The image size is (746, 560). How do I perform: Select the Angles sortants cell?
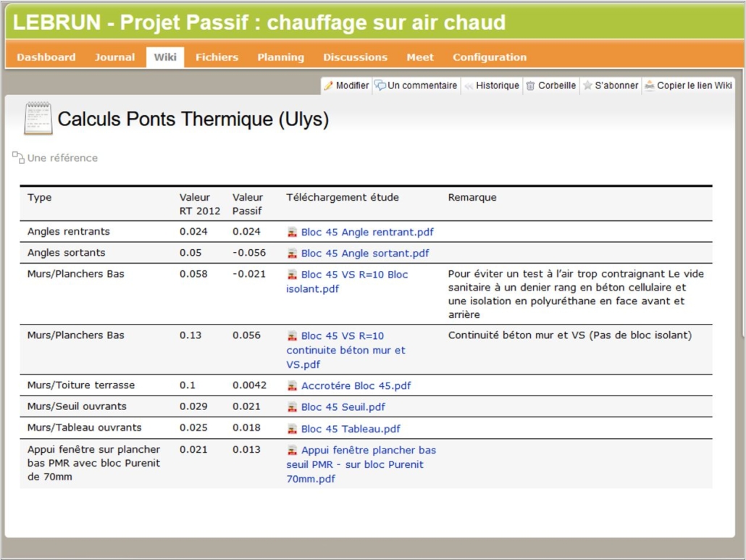66,253
